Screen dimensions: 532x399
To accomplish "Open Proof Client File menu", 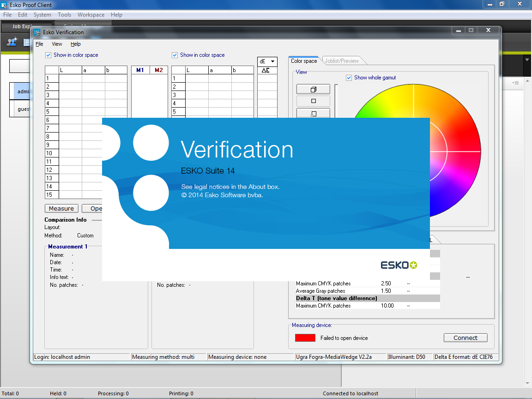I will pos(7,15).
